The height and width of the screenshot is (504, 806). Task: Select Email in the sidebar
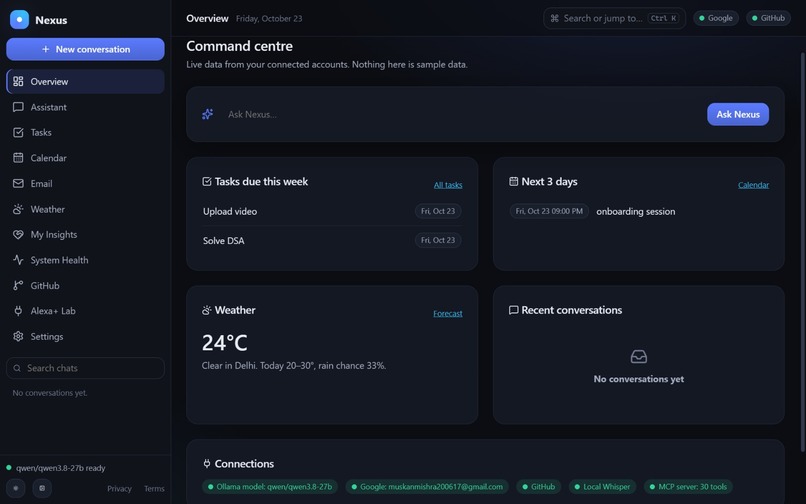click(85, 184)
